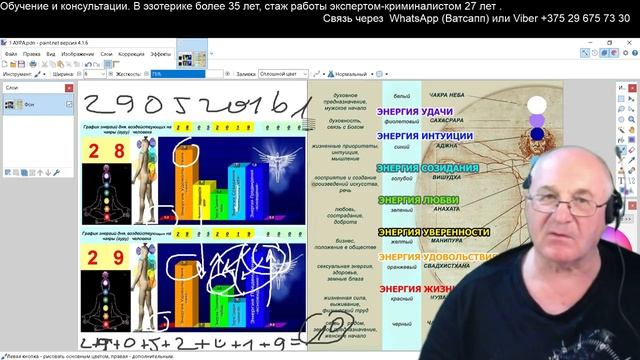Screen dimensions: 640x360
Task: Toggle the pixel grid icon
Action: pyautogui.click(x=108, y=64)
